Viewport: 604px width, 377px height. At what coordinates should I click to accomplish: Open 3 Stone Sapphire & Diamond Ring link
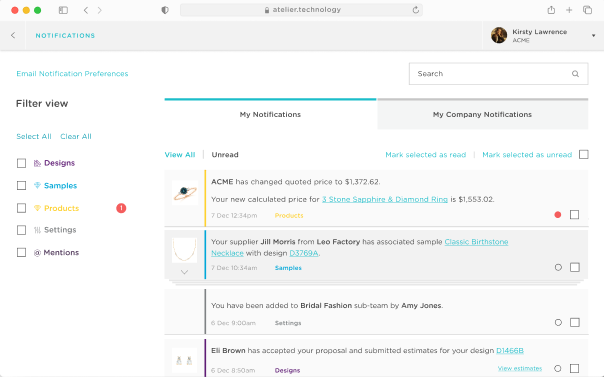tap(385, 199)
